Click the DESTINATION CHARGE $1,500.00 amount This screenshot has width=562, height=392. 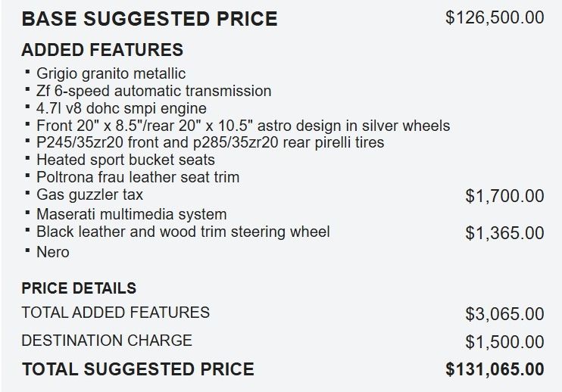[504, 342]
